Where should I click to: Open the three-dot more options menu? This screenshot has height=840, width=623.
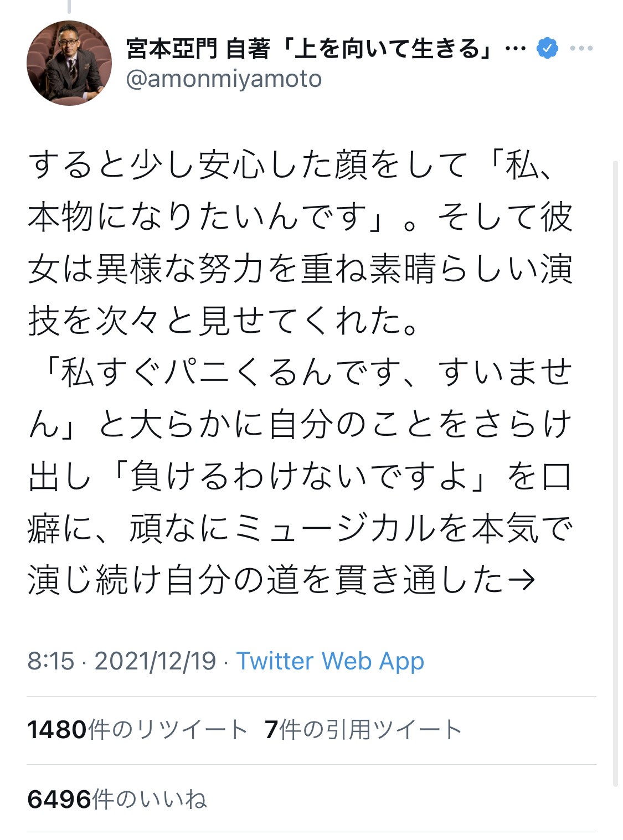[x=581, y=49]
